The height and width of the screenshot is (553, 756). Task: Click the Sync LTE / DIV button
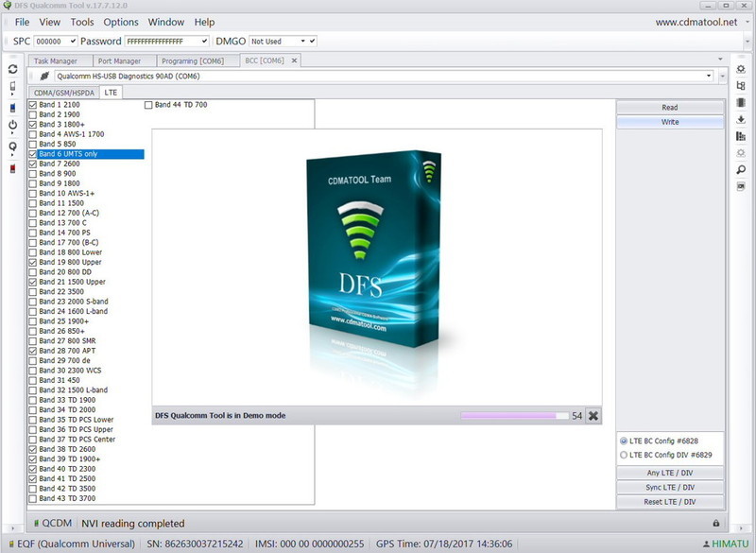tap(670, 488)
